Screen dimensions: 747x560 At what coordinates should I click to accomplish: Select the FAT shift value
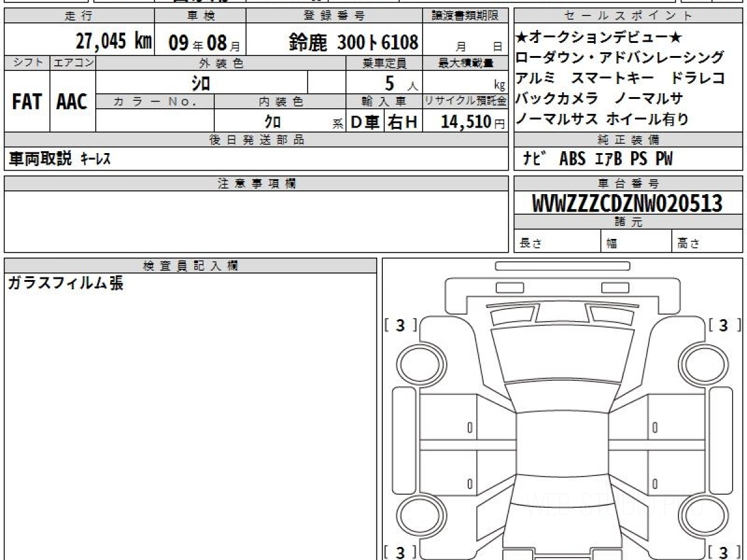(27, 103)
